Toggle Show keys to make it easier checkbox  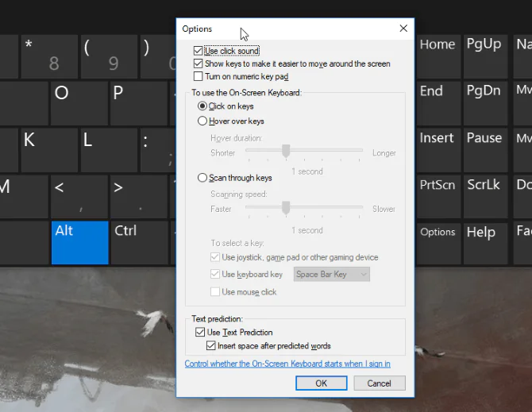click(x=199, y=64)
